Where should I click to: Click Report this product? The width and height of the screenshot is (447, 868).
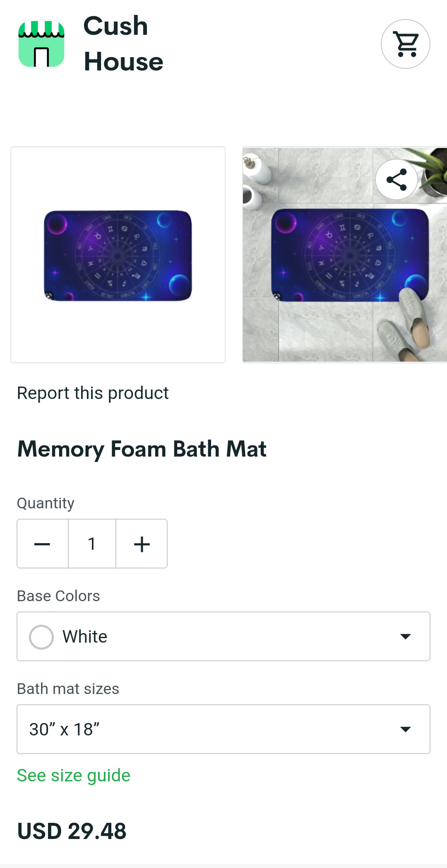(93, 393)
